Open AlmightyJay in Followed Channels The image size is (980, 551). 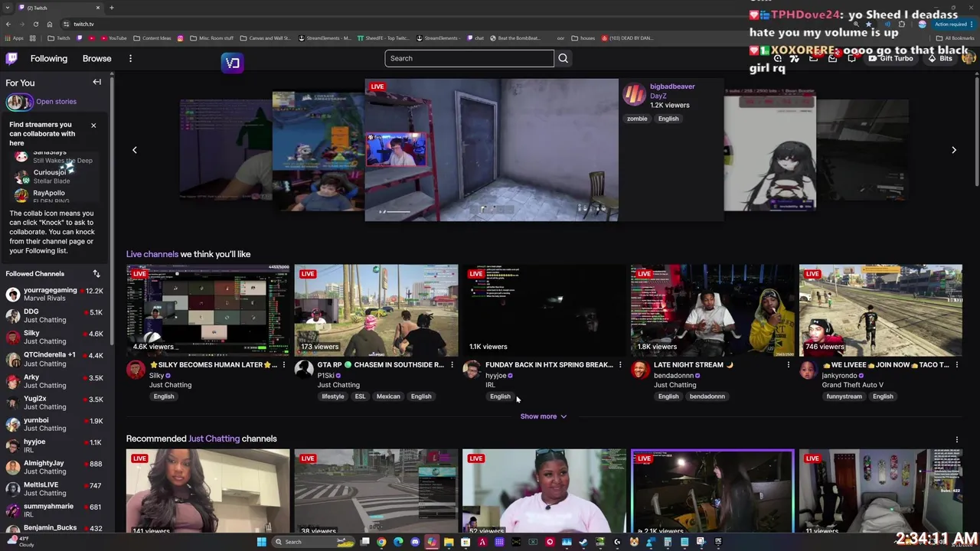click(x=54, y=467)
